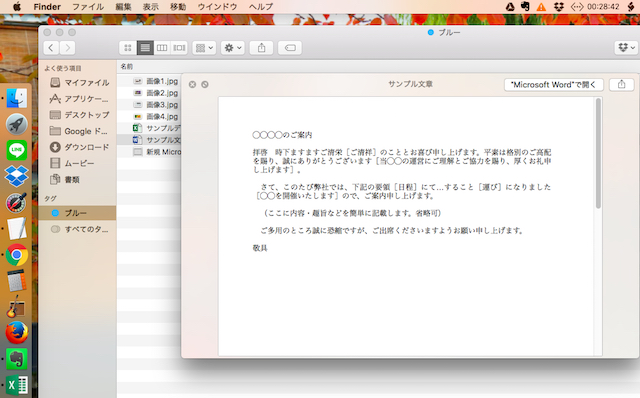640x398 pixels.
Task: Switch Finder to list view
Action: click(145, 48)
